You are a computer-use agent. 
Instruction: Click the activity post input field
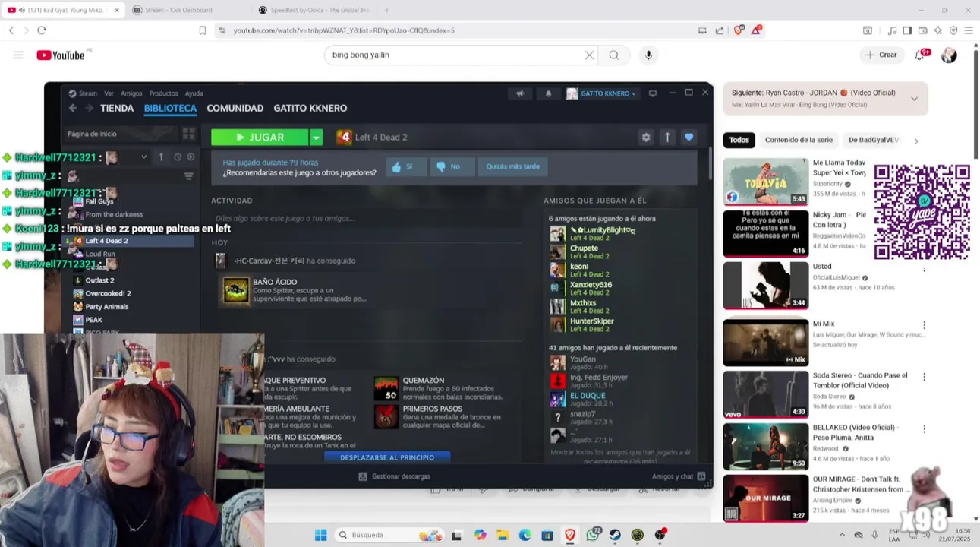click(x=366, y=218)
